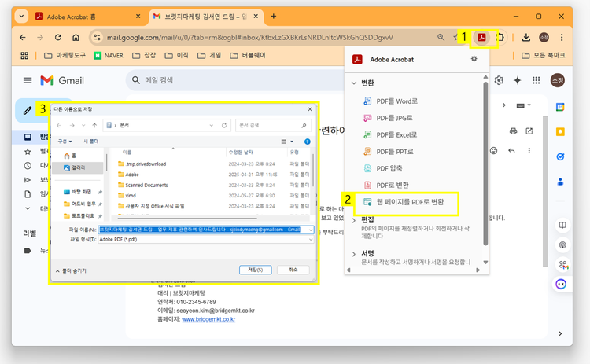Click 새 폴더 in save dialog
590x364 pixels.
click(90, 142)
